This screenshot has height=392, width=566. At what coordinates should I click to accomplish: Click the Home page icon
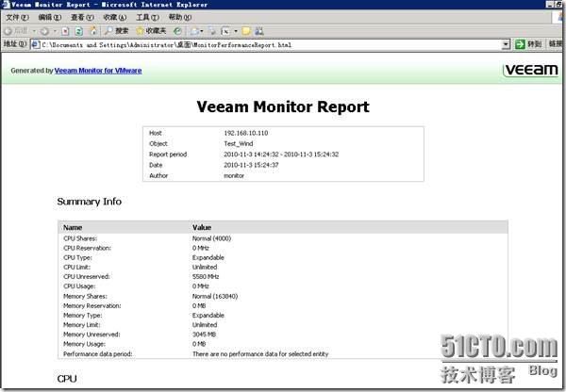pos(93,31)
